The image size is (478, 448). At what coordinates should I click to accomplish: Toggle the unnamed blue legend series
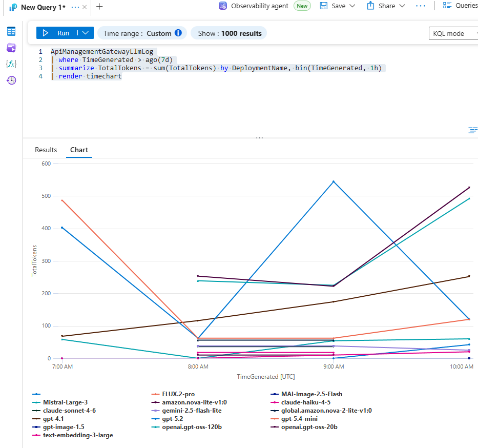click(x=36, y=394)
